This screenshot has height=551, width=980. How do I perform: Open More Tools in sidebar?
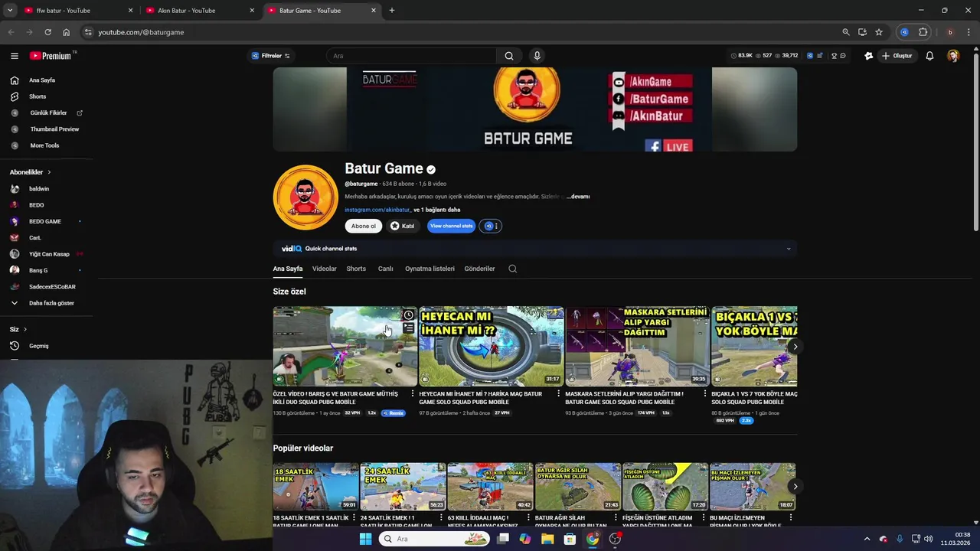tap(46, 145)
